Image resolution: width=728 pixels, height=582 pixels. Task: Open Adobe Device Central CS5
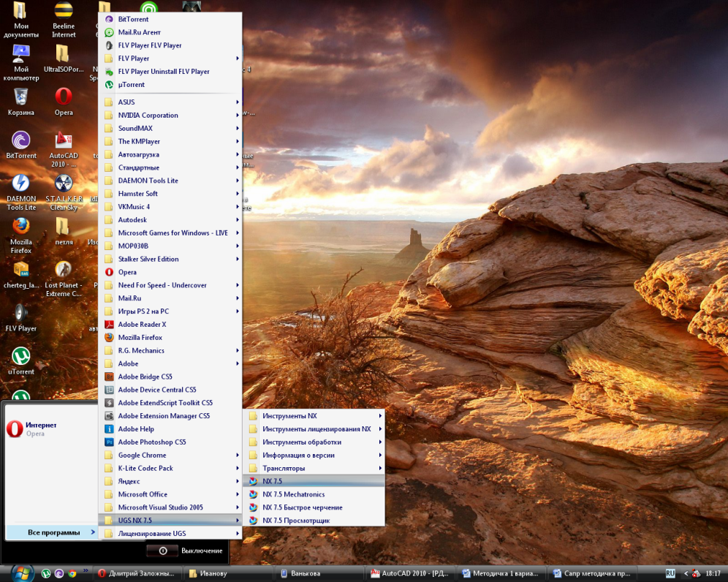[x=170, y=389]
